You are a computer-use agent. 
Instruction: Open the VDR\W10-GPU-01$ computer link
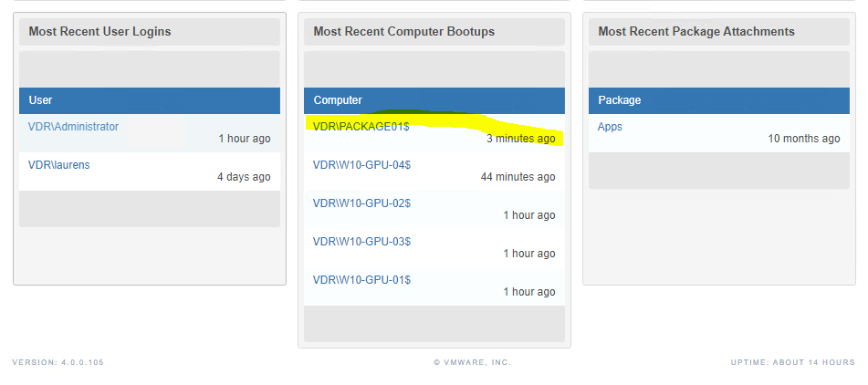(x=361, y=280)
